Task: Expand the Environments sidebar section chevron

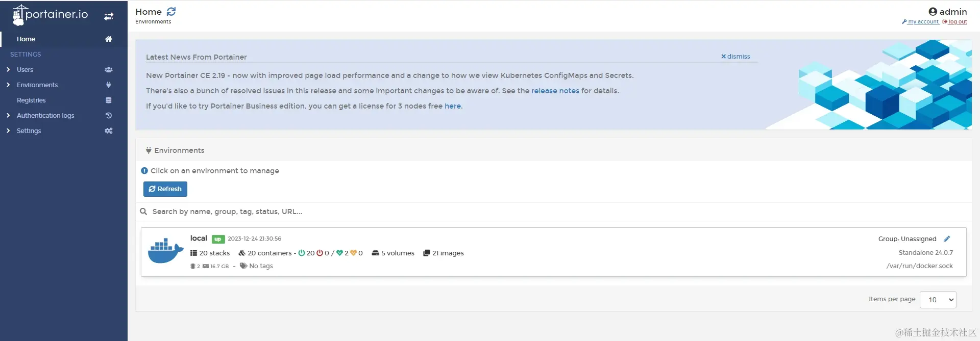Action: [x=8, y=85]
